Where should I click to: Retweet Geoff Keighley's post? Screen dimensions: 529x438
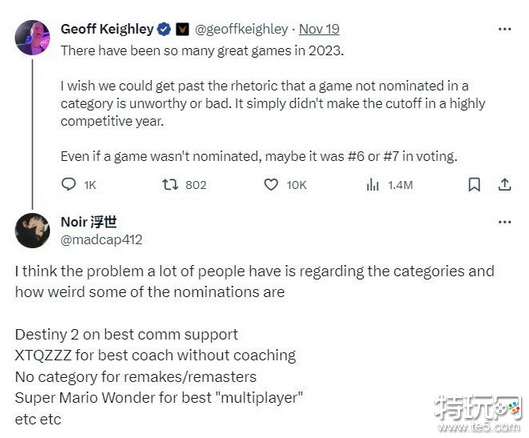(x=170, y=185)
